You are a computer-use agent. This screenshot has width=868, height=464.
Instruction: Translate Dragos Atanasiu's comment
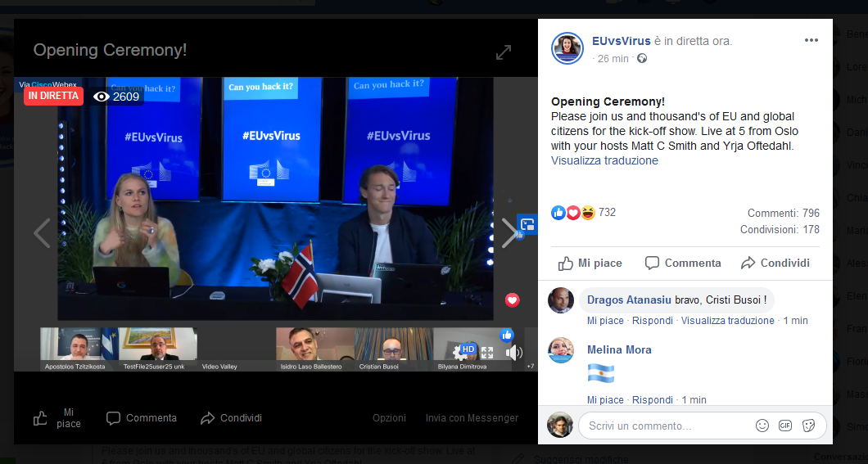[727, 321]
